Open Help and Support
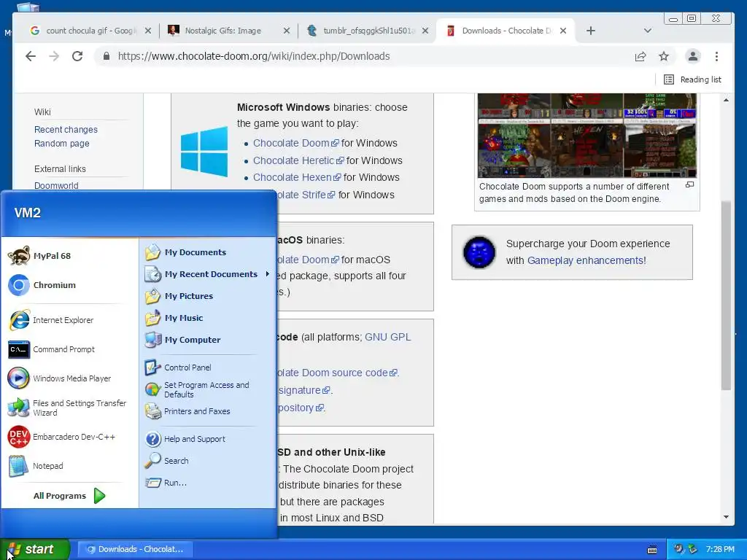 click(x=207, y=438)
